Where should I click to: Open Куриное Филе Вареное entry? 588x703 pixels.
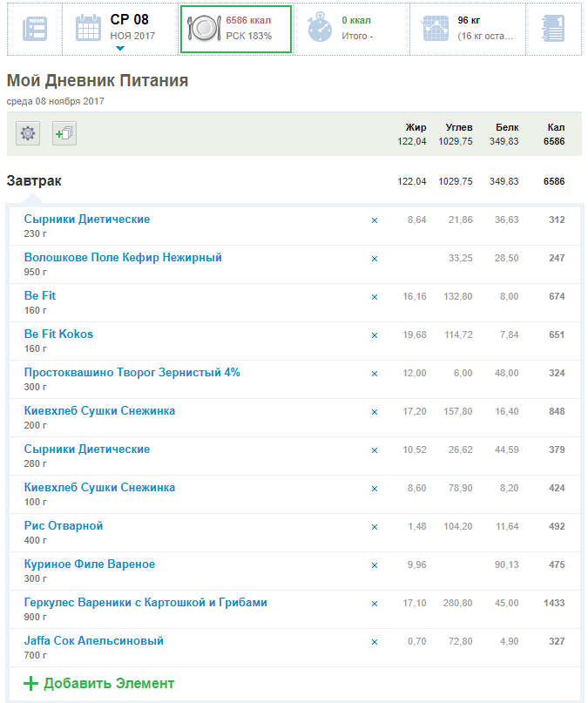[x=90, y=564]
